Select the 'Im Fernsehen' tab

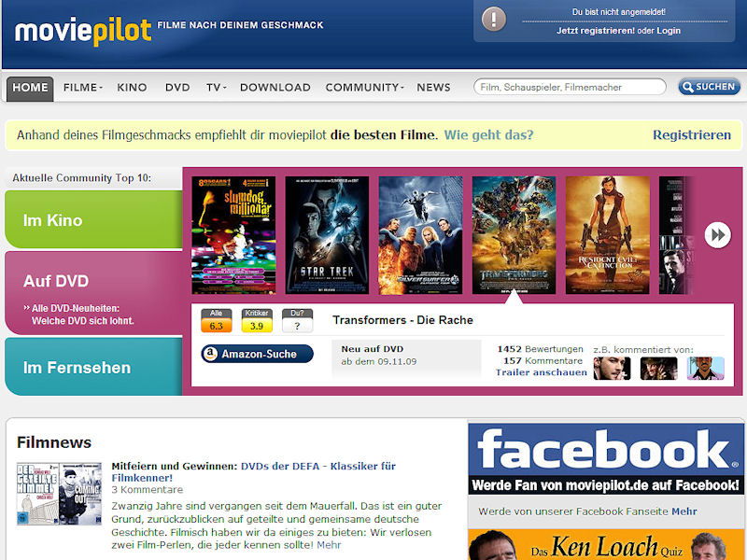coord(93,367)
